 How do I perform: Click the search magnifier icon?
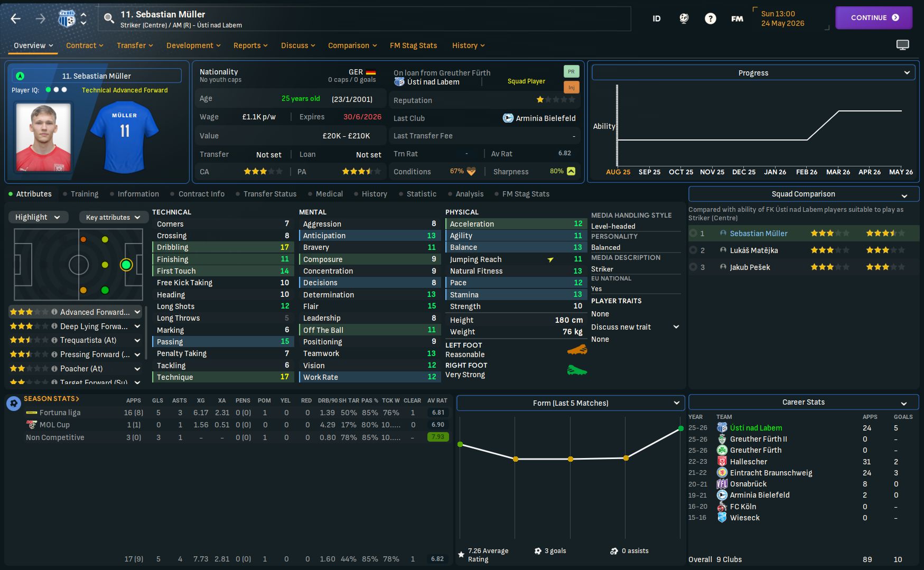click(x=109, y=18)
